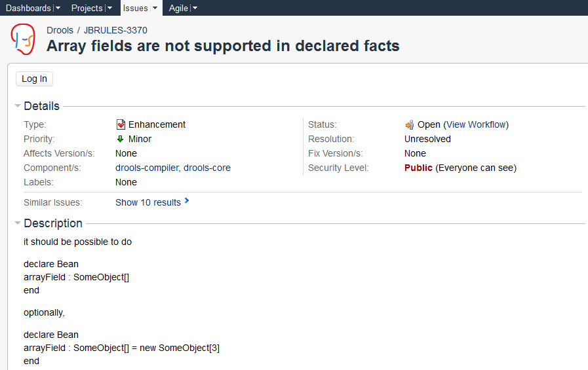Collapse the Details section
588x370 pixels.
pyautogui.click(x=18, y=106)
